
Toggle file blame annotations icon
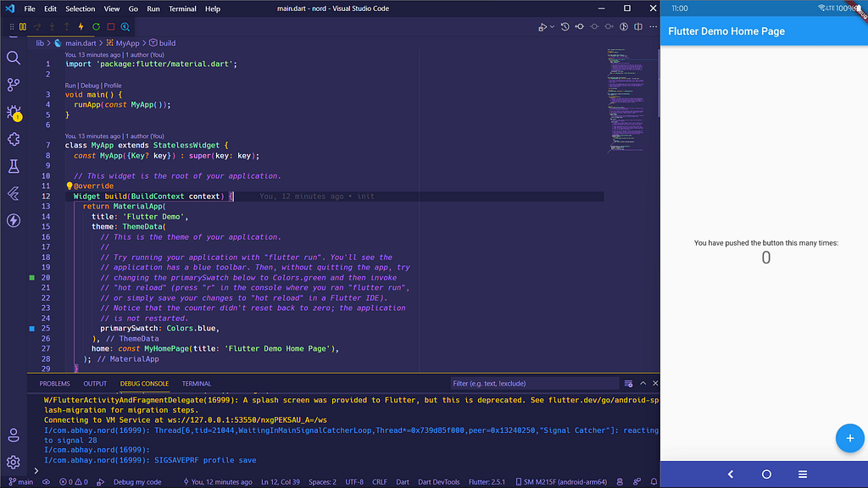[624, 26]
